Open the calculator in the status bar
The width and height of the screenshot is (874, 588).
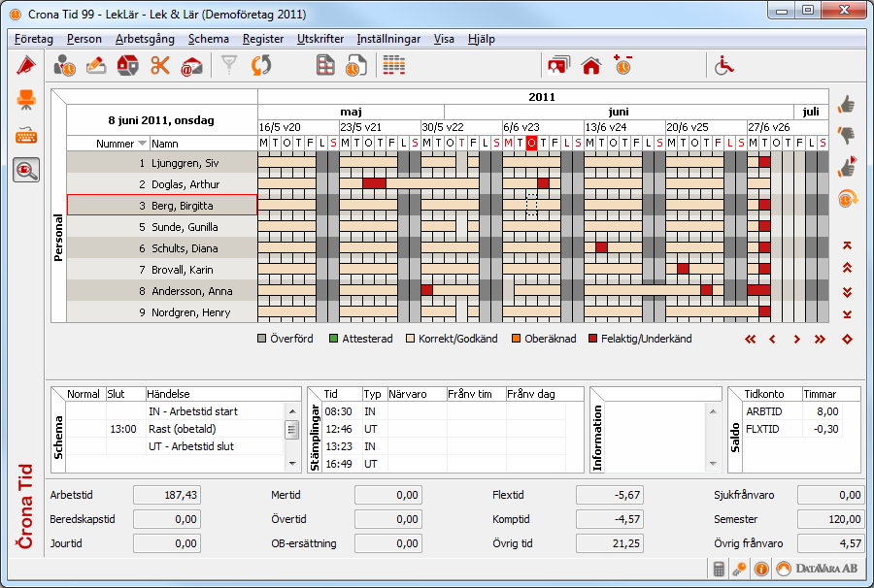pos(719,569)
